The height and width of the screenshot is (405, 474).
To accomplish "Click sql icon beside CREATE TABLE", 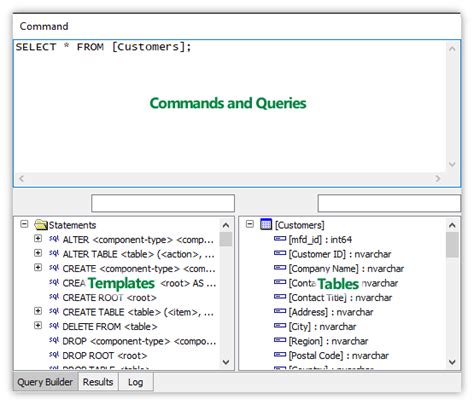I will (x=54, y=311).
